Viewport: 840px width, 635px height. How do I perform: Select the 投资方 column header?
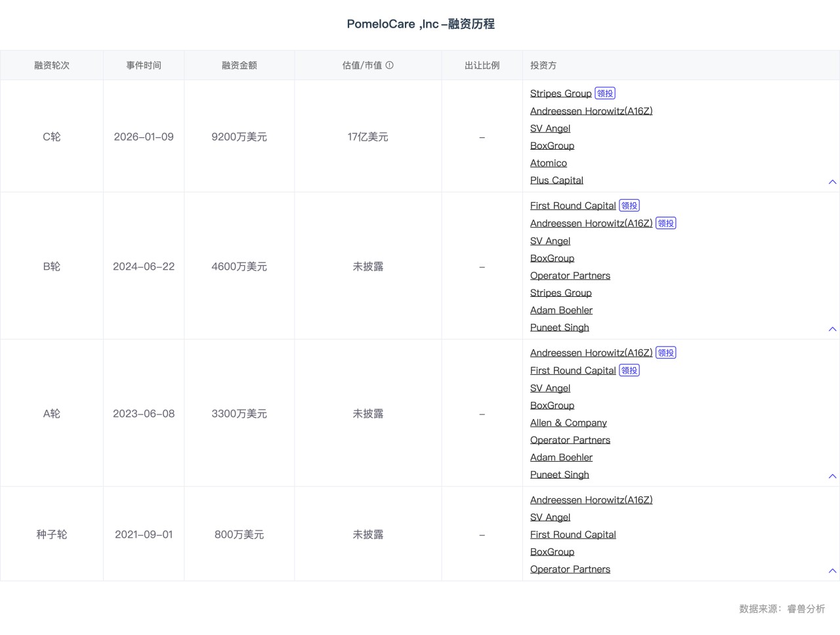(x=543, y=65)
